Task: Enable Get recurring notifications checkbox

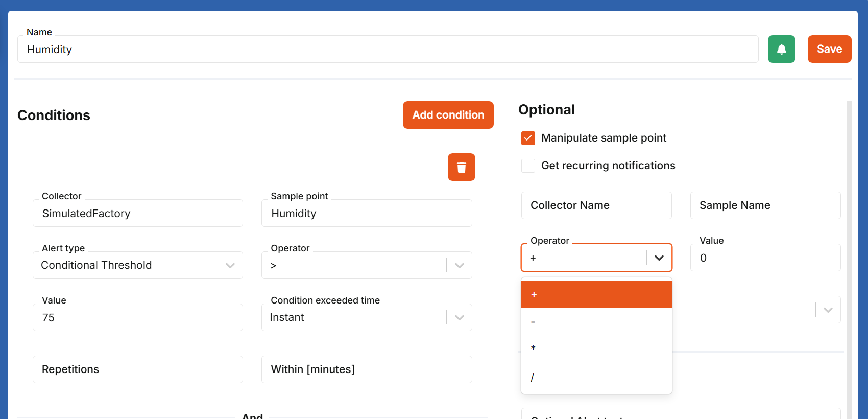Action: 528,166
